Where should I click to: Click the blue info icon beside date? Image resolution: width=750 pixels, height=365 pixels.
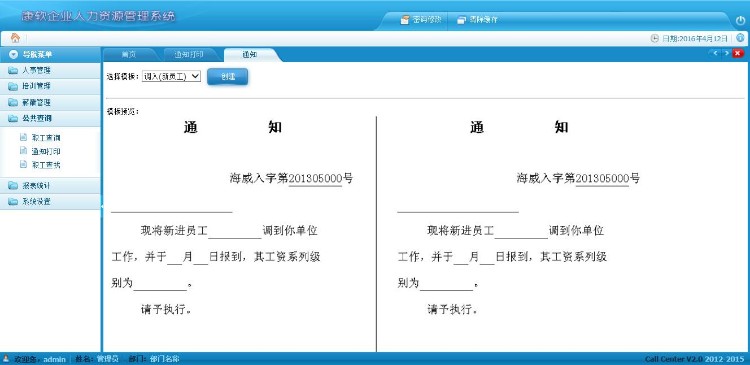click(740, 38)
